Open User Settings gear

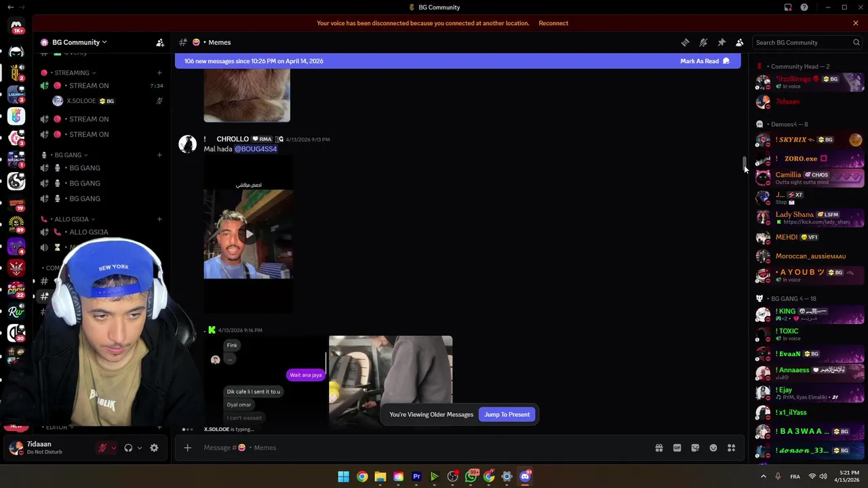(x=154, y=447)
